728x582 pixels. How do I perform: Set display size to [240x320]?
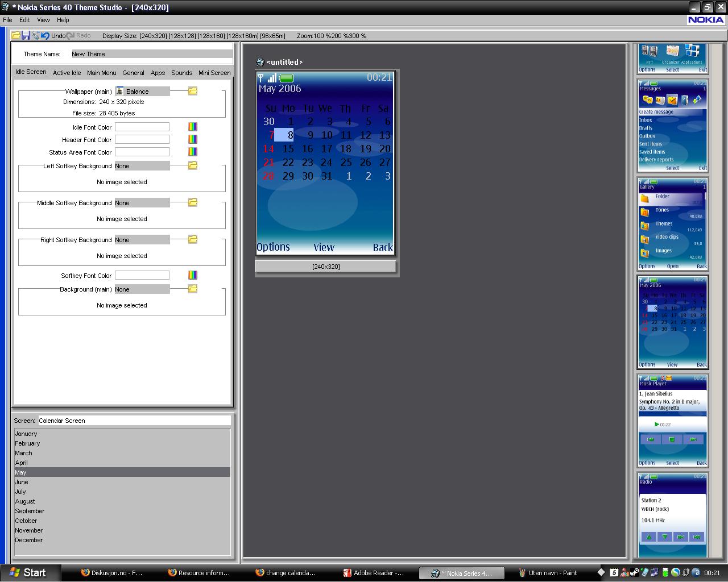154,36
